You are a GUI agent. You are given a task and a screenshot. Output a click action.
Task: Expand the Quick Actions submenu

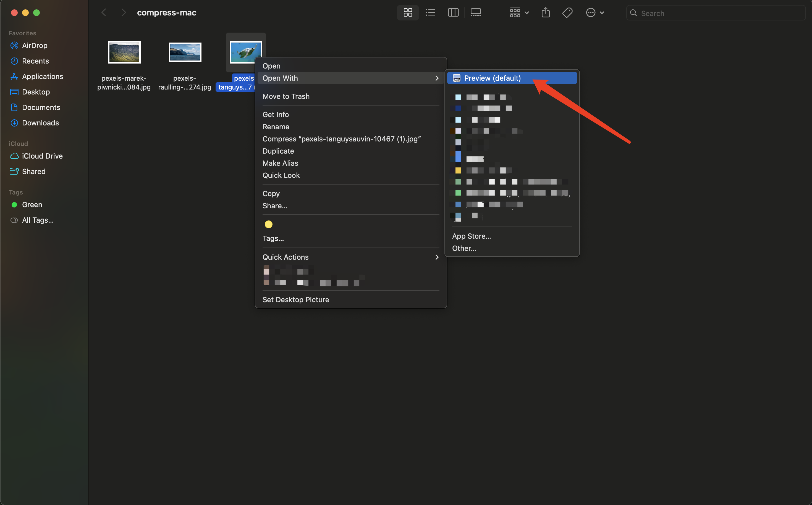click(x=350, y=257)
